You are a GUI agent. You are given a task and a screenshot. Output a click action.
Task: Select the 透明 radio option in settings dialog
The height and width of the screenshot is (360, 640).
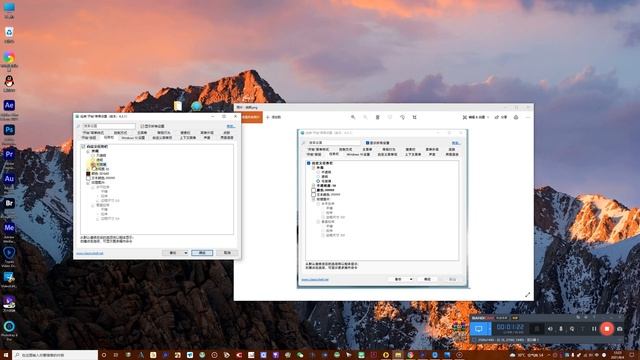pos(93,160)
